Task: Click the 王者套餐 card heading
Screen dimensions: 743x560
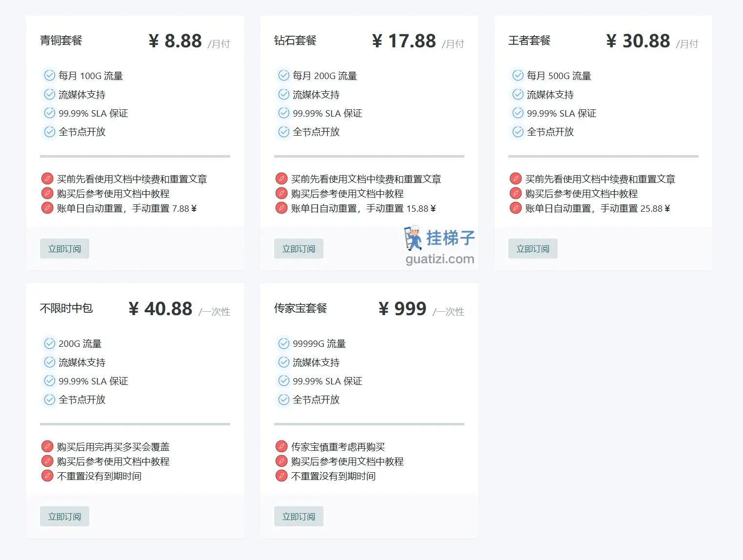Action: 529,41
